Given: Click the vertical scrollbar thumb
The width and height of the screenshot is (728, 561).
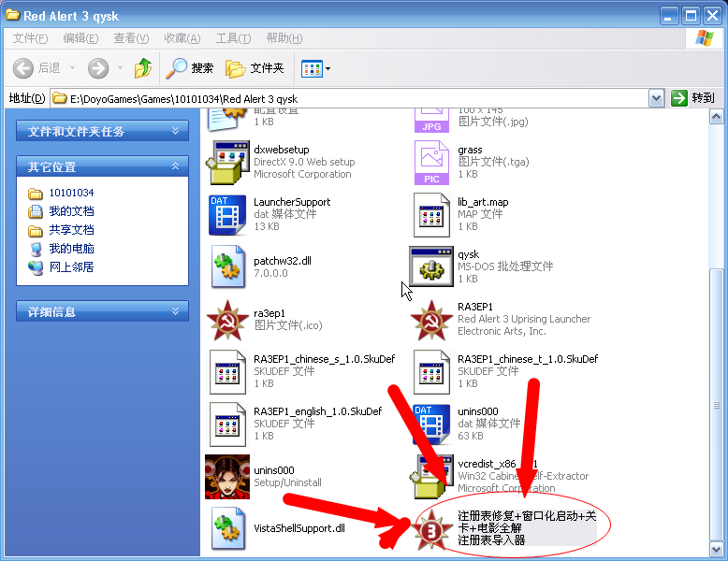Looking at the screenshot, I should (717, 405).
